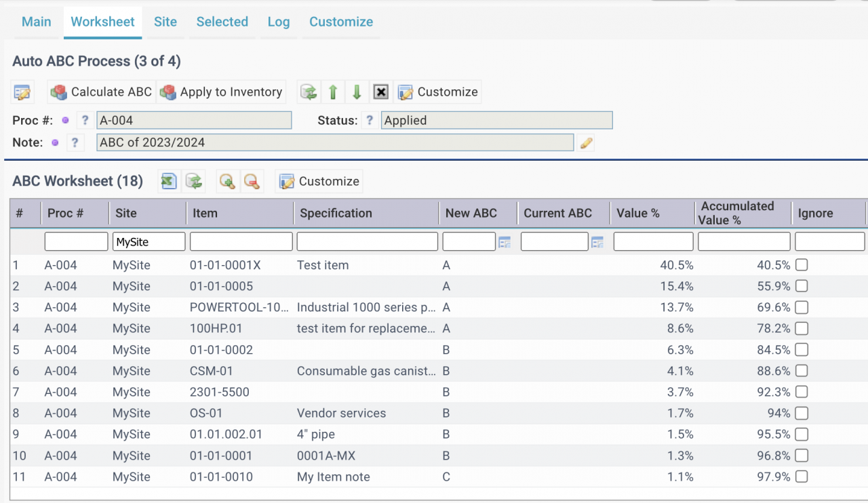Viewport: 868px width, 503px height.
Task: Click the Specification filter field
Action: click(367, 241)
